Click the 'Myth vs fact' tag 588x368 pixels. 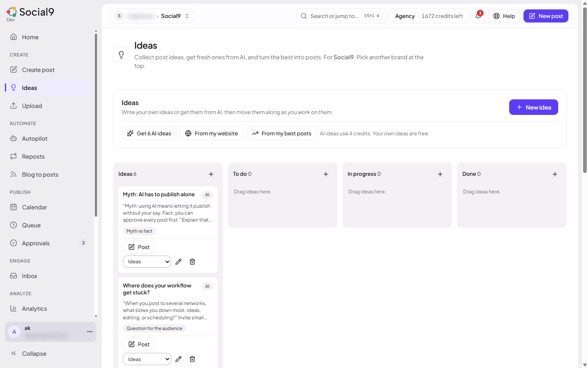click(139, 231)
